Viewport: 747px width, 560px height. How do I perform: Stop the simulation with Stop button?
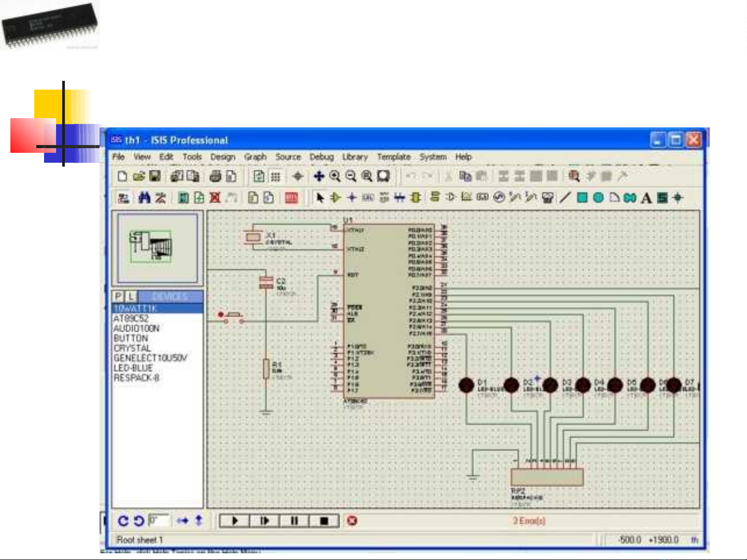pyautogui.click(x=324, y=521)
